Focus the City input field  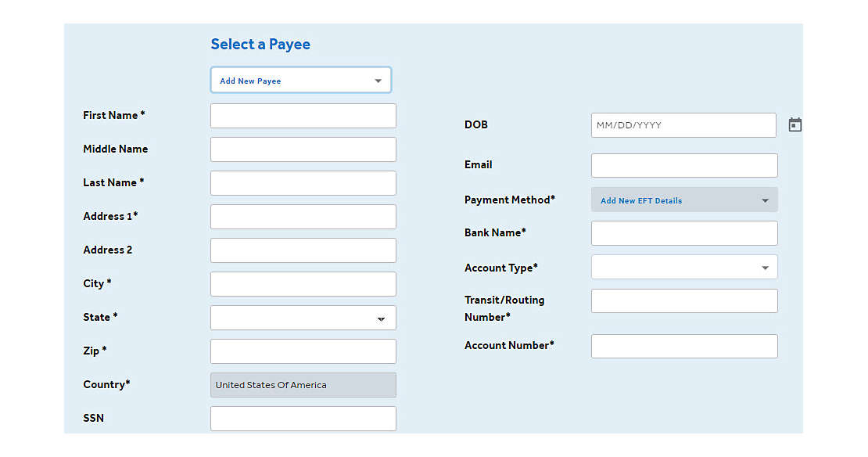tap(303, 284)
